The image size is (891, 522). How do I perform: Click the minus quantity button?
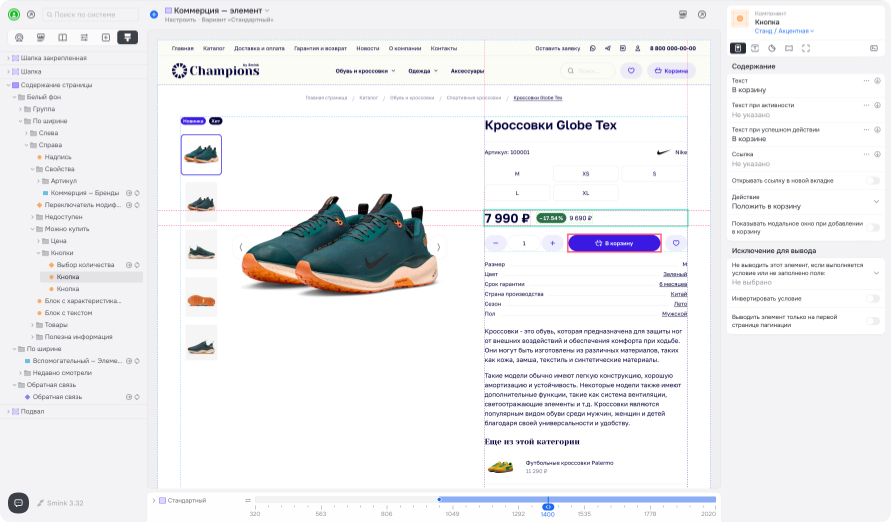pos(496,243)
